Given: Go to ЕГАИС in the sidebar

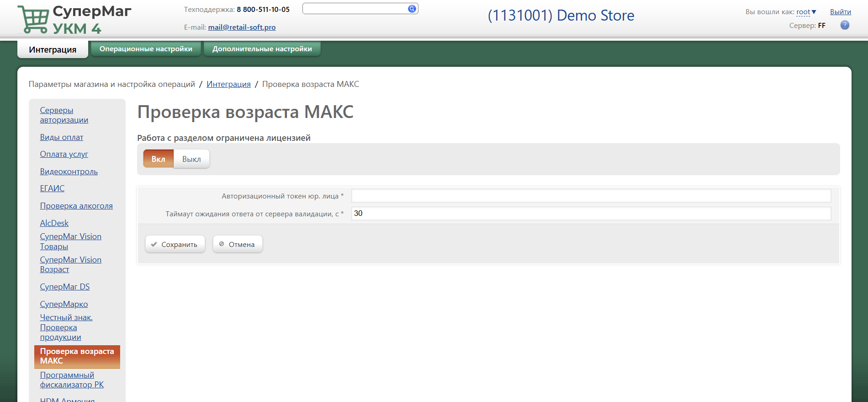Looking at the screenshot, I should click(52, 188).
